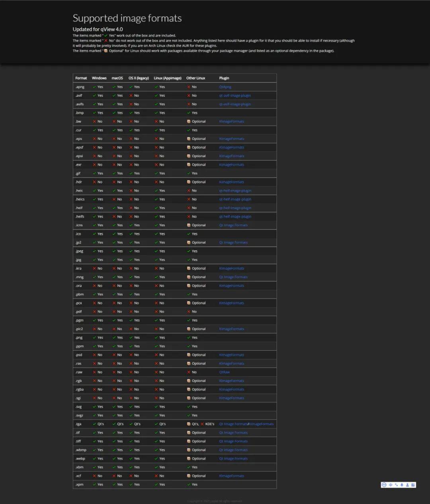430x504 pixels.
Task: Open the QtApng plugin link for .apng
Action: tap(225, 87)
